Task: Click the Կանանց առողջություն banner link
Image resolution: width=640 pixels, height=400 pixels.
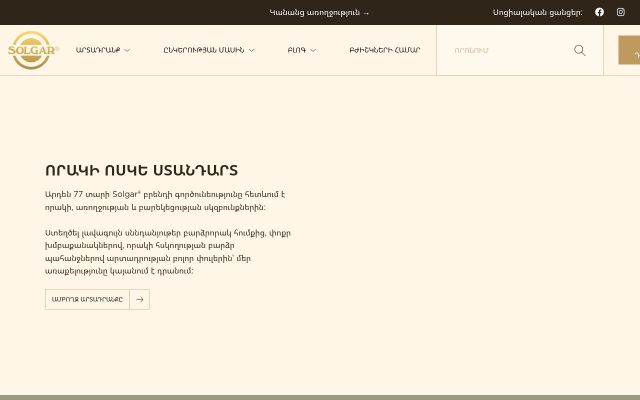Action: coord(319,13)
